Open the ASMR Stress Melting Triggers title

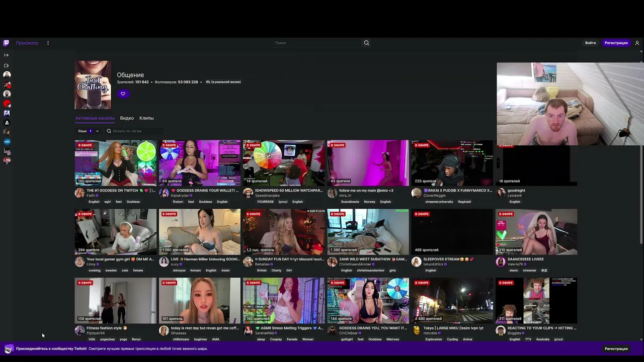[x=289, y=328]
